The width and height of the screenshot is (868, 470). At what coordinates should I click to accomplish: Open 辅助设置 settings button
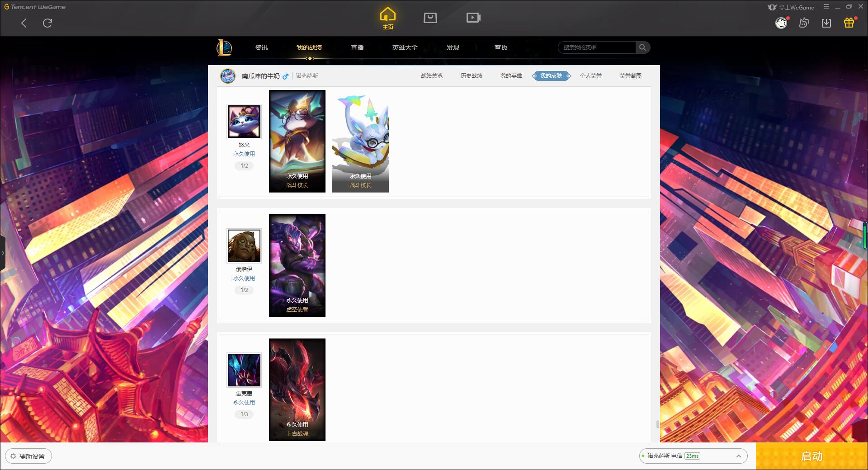coord(28,456)
